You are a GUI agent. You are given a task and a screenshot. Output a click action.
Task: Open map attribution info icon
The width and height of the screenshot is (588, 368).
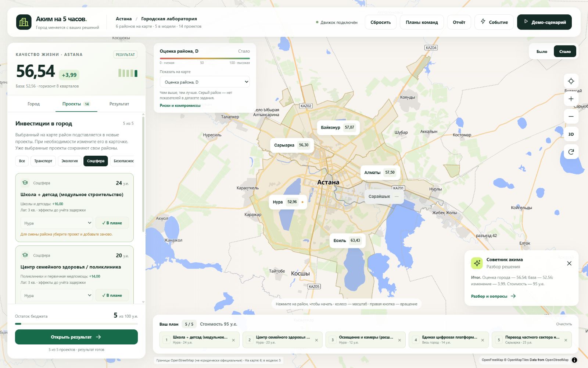tap(574, 360)
